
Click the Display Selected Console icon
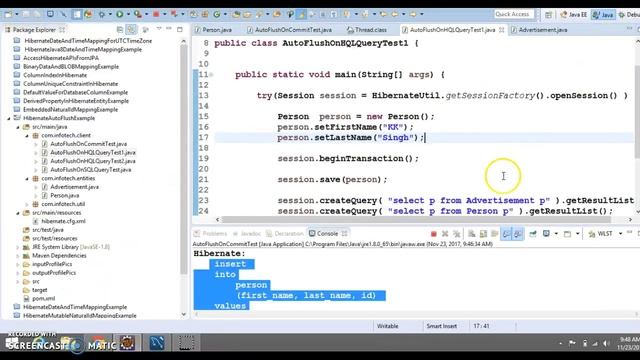click(546, 234)
